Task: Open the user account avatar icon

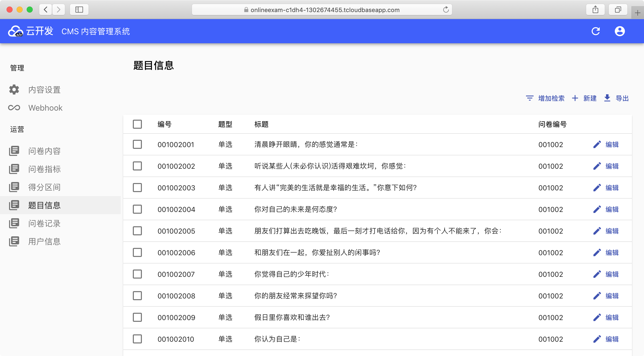Action: 620,31
